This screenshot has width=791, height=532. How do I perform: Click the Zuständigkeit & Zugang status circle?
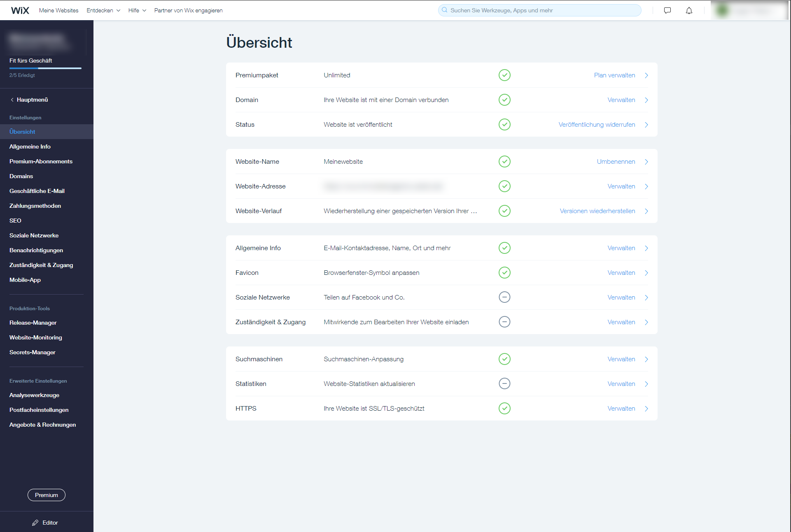(x=504, y=322)
